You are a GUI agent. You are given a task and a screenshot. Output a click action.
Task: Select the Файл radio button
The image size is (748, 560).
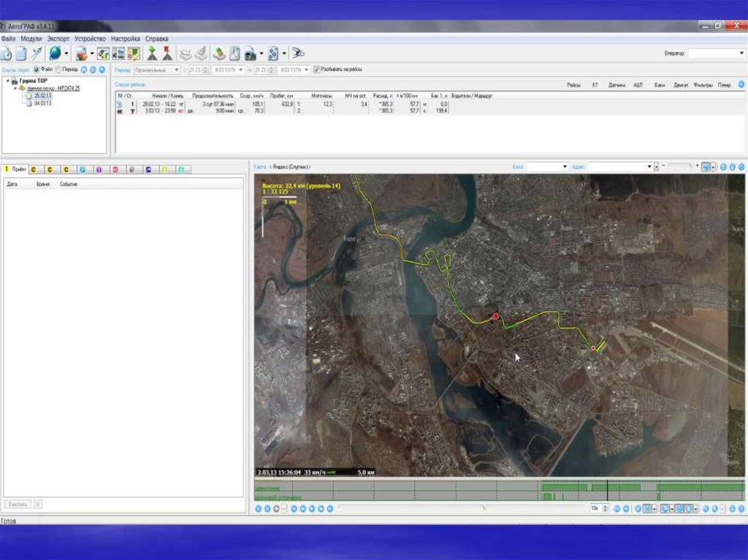(37, 69)
